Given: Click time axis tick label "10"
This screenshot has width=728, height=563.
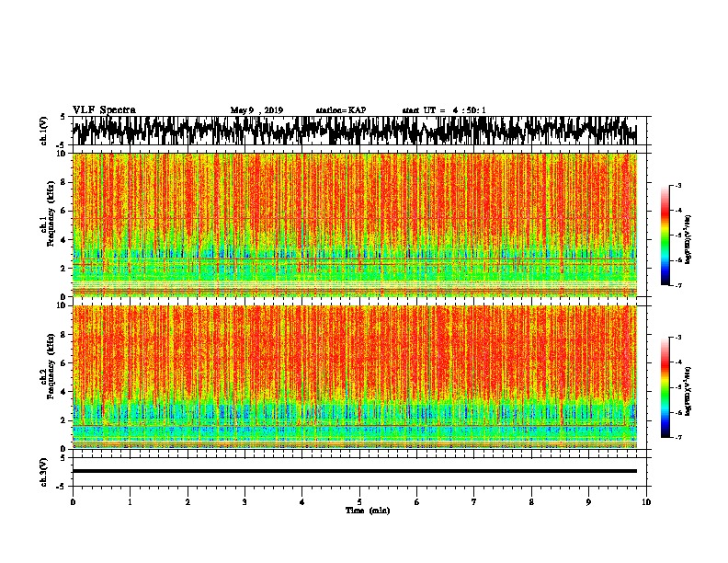Looking at the screenshot, I should (646, 502).
